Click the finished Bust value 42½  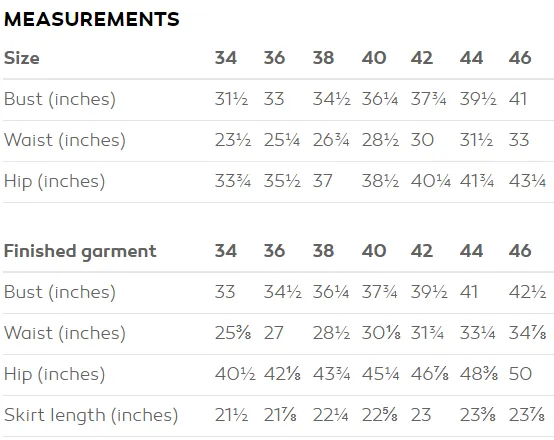click(x=528, y=292)
